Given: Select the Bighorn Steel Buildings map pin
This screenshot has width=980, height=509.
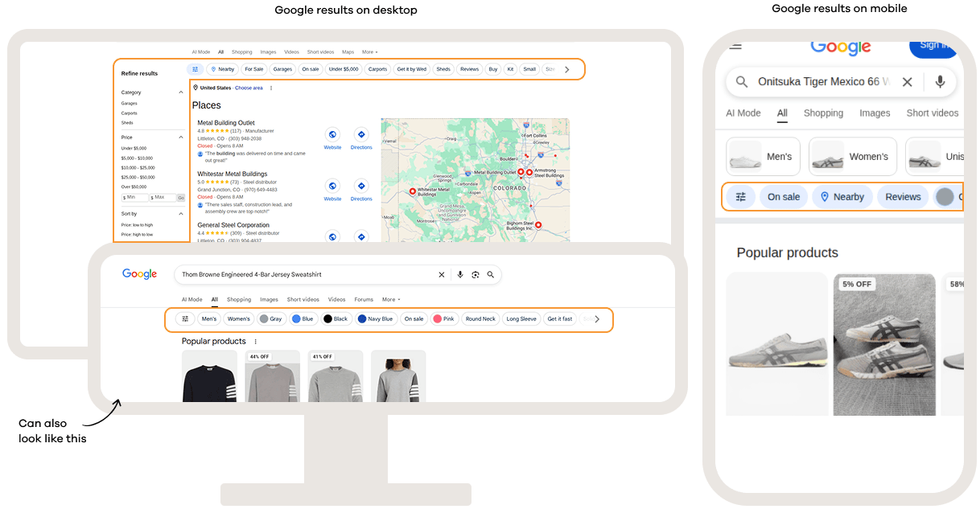Looking at the screenshot, I should pos(538,225).
